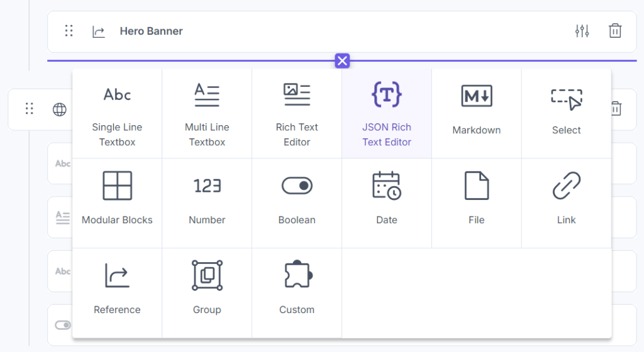Select the Custom field type

coord(297,293)
